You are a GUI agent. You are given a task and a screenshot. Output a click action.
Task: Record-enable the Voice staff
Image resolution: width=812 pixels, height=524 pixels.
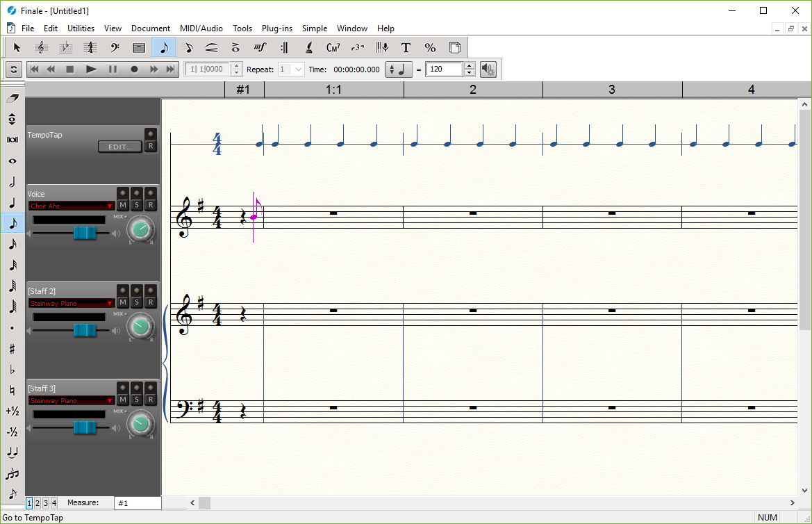point(151,205)
